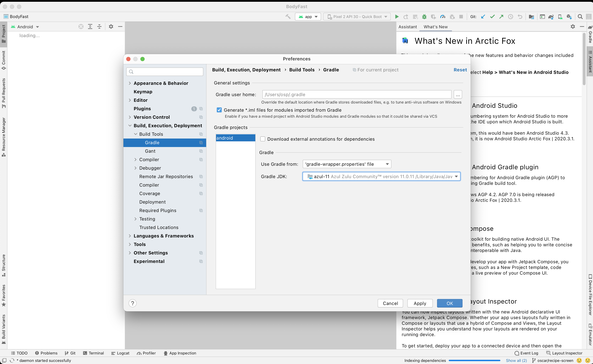Run the app with green play icon
The width and height of the screenshot is (593, 364).
click(397, 17)
